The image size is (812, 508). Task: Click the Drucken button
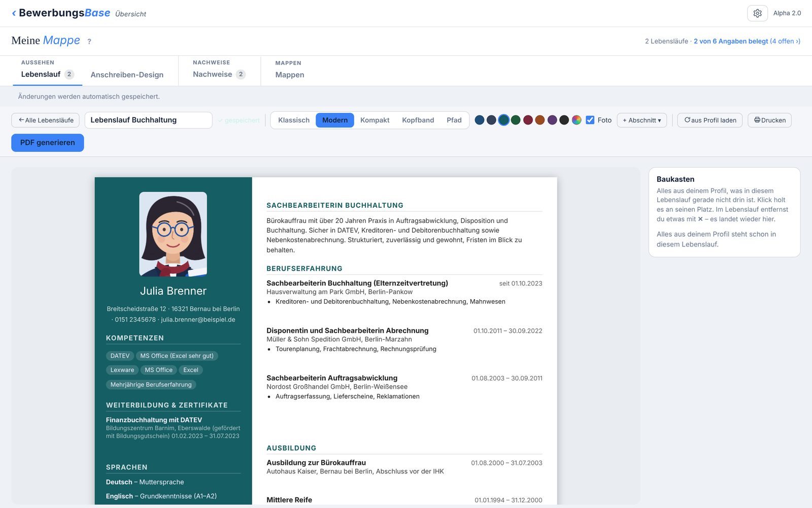point(769,120)
